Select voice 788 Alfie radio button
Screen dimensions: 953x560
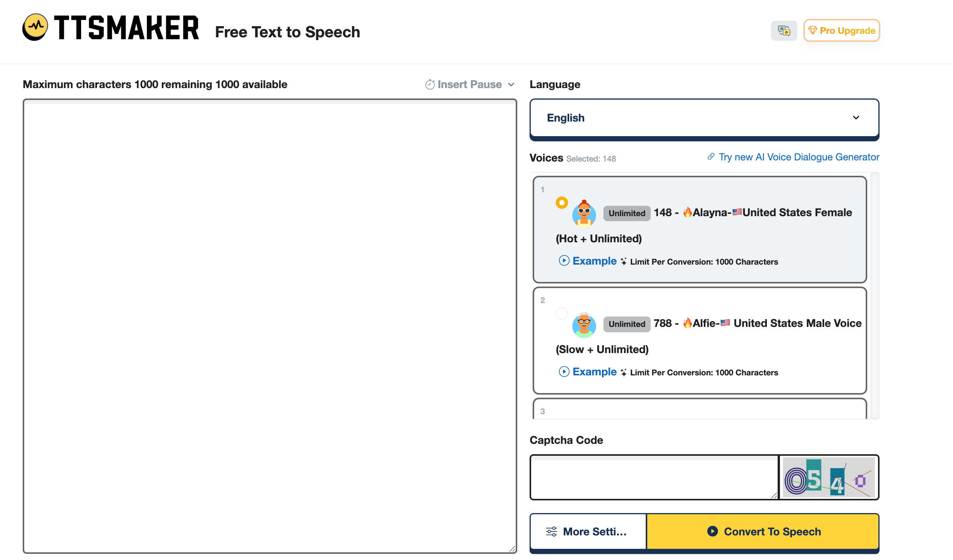coord(561,313)
